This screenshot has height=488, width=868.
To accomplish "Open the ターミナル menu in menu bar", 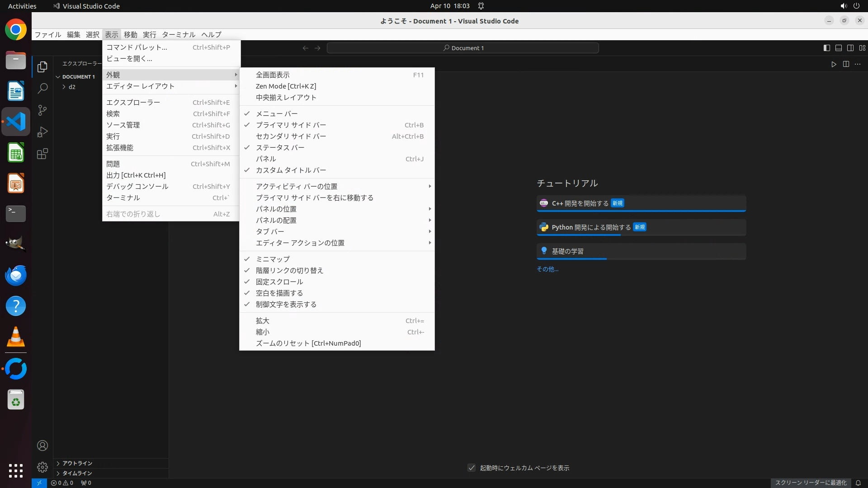I will tap(179, 34).
